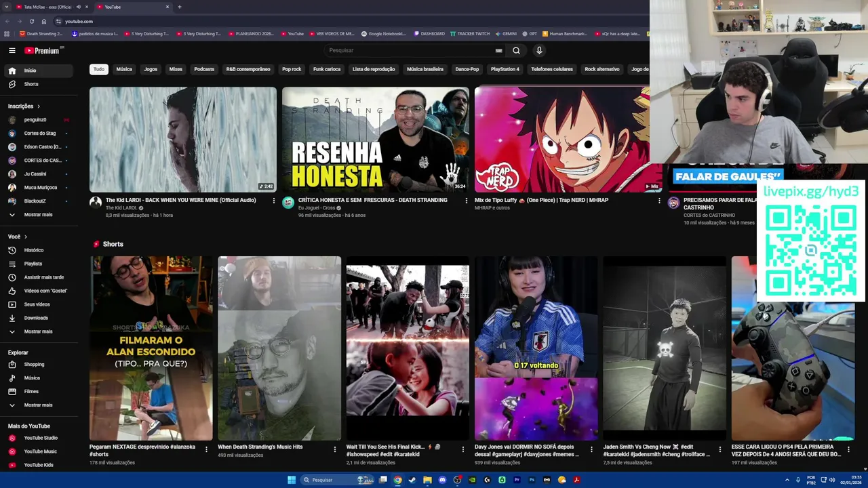
Task: Select the Funk carioca filter chip
Action: coord(327,69)
